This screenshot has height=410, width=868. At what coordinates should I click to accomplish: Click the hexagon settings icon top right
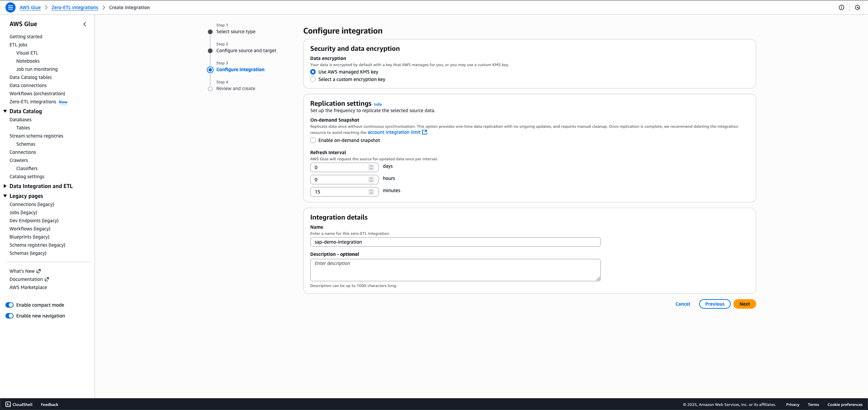pos(857,7)
